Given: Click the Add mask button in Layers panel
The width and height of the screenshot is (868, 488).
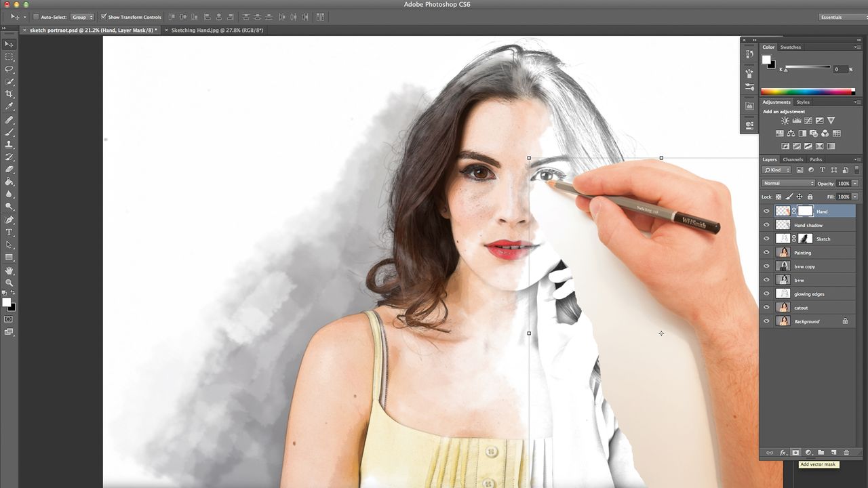Looking at the screenshot, I should pyautogui.click(x=795, y=452).
